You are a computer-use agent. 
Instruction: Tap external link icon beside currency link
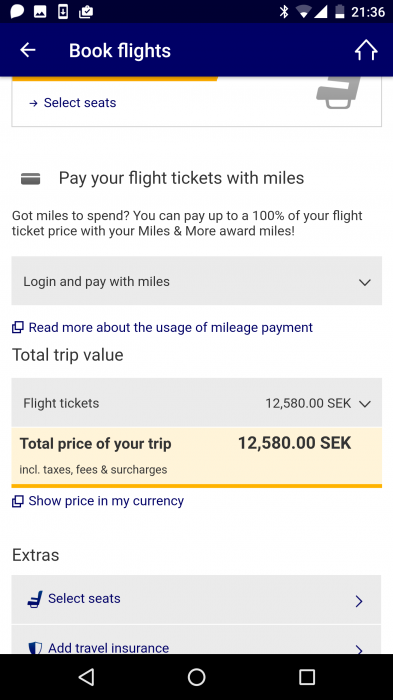tap(17, 501)
